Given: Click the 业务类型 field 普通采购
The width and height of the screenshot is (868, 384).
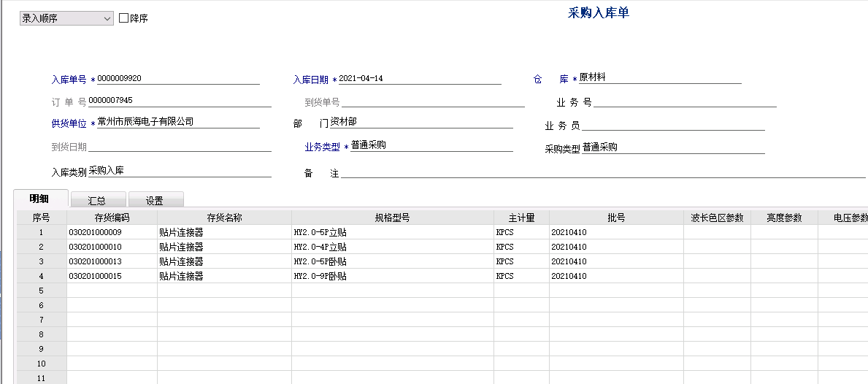Looking at the screenshot, I should 431,145.
